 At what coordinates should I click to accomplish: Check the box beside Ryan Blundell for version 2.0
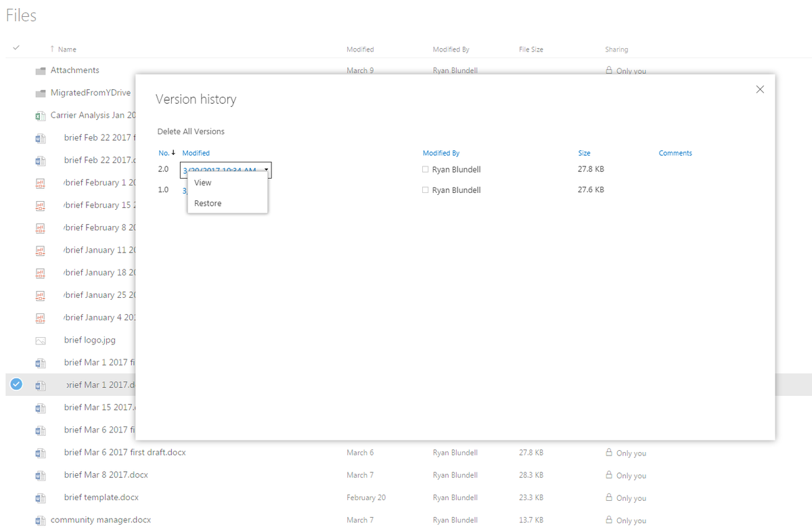coord(425,169)
